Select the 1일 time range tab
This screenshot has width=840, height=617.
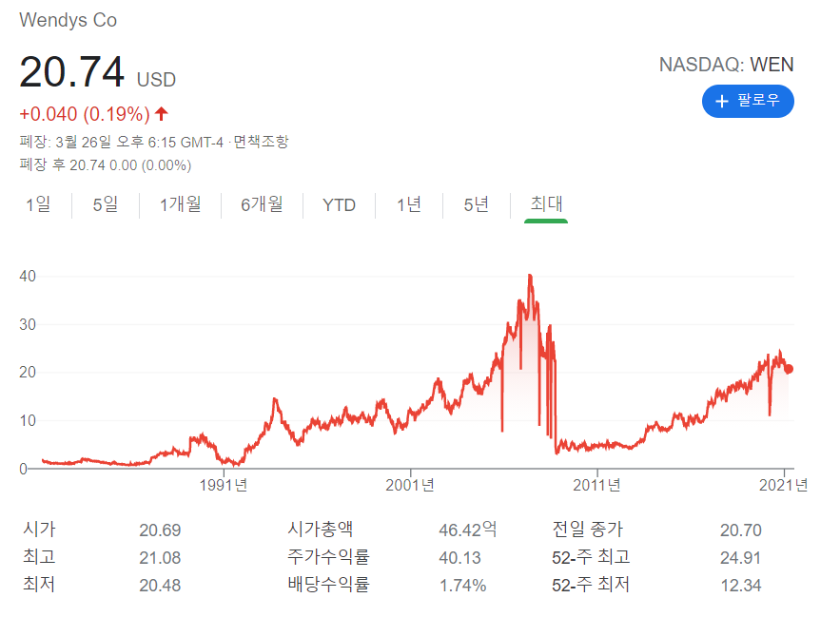pos(38,204)
